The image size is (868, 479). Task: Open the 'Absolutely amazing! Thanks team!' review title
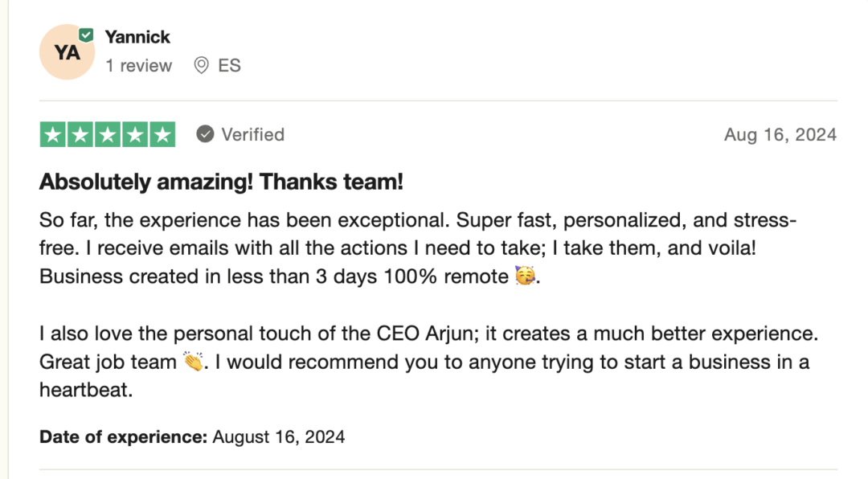[x=222, y=182]
